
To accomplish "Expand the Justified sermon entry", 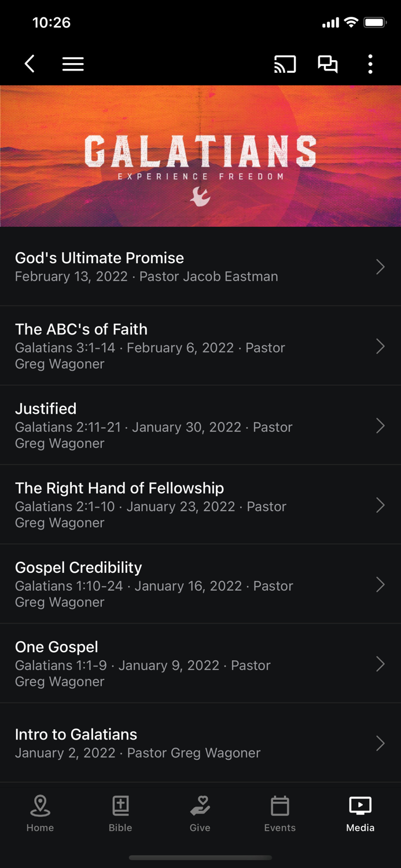I will pyautogui.click(x=200, y=425).
